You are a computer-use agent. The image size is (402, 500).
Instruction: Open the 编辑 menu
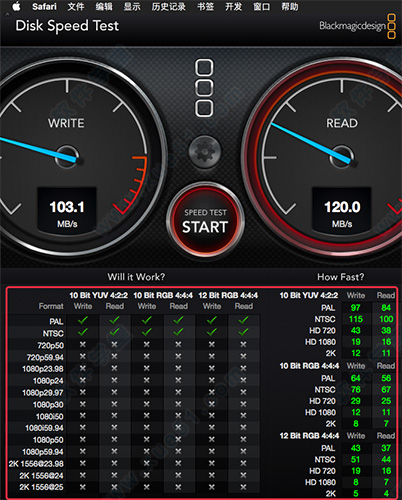coord(104,6)
